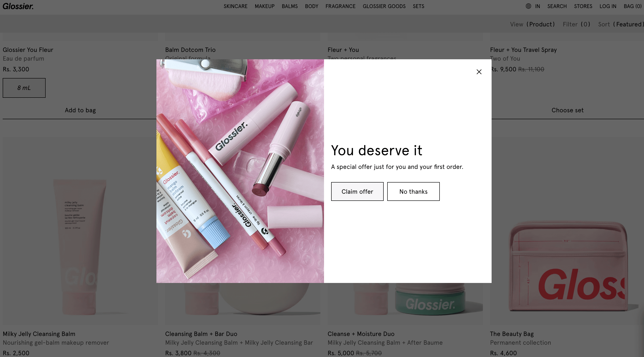
Task: Open the GLOSSIER GOODS menu
Action: (384, 6)
